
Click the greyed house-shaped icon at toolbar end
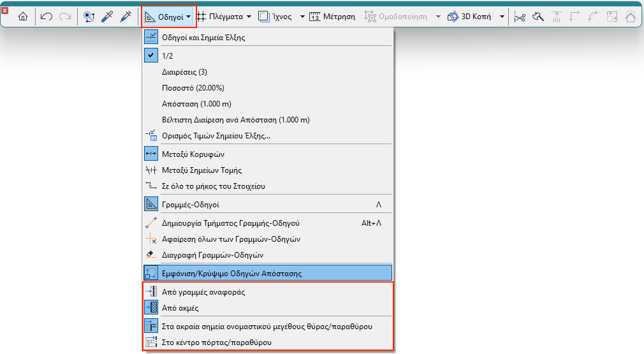tap(631, 17)
